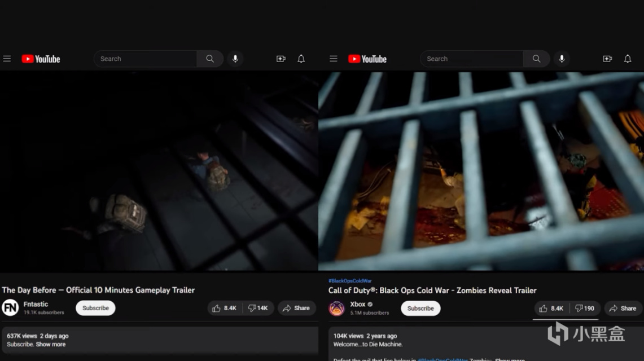The width and height of the screenshot is (644, 361).
Task: Click the search magnifier button in left window
Action: coord(210,59)
